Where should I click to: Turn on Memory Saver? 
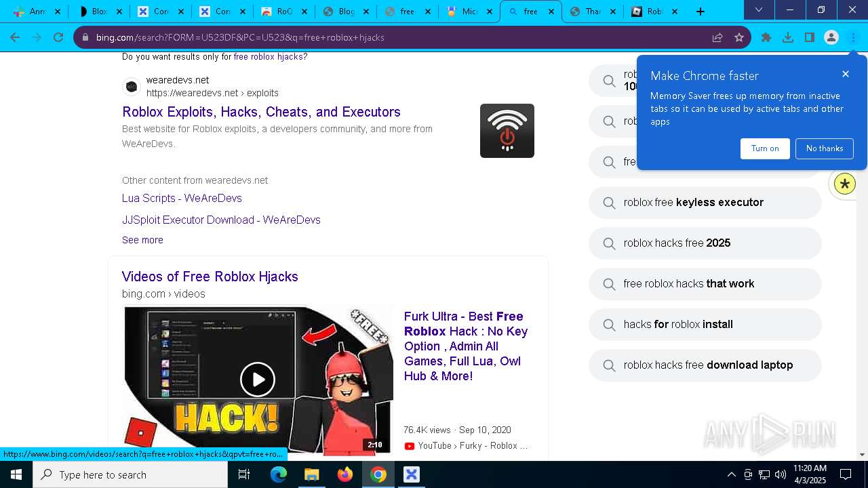click(x=765, y=148)
